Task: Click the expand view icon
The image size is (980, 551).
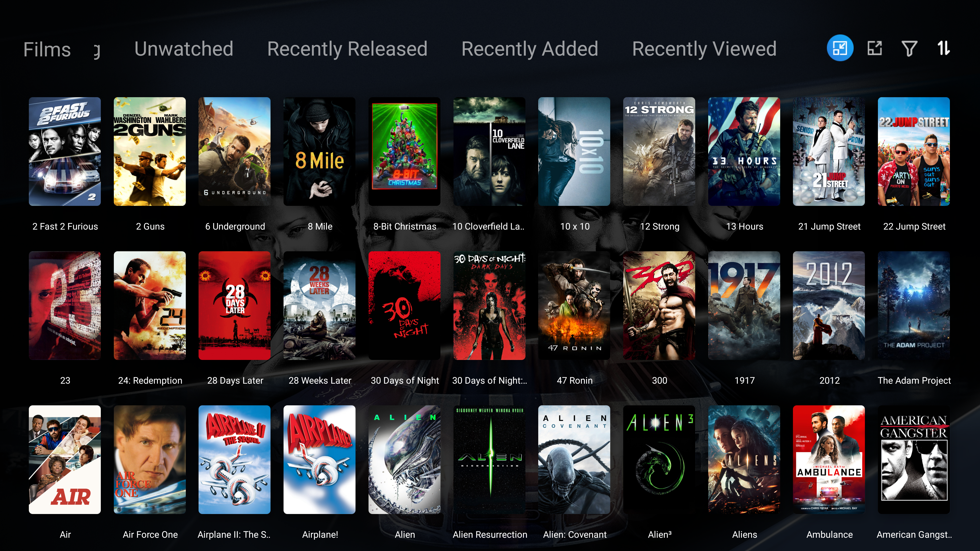Action: pyautogui.click(x=874, y=48)
